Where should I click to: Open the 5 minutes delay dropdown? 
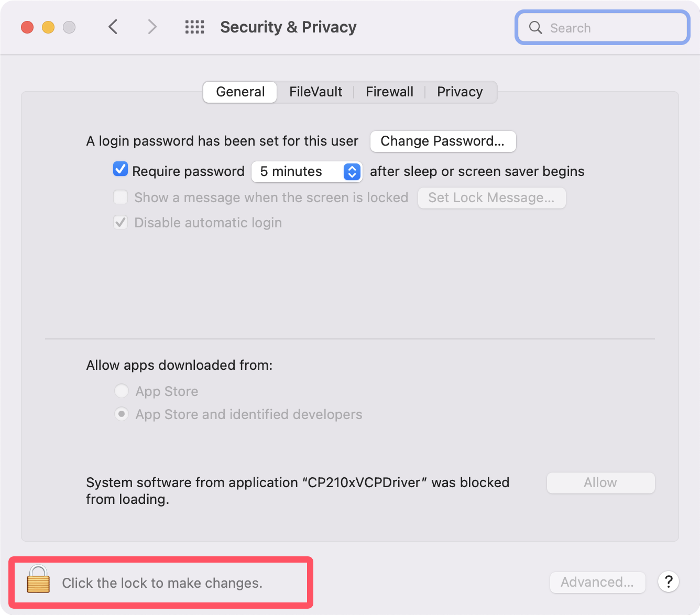pyautogui.click(x=307, y=172)
